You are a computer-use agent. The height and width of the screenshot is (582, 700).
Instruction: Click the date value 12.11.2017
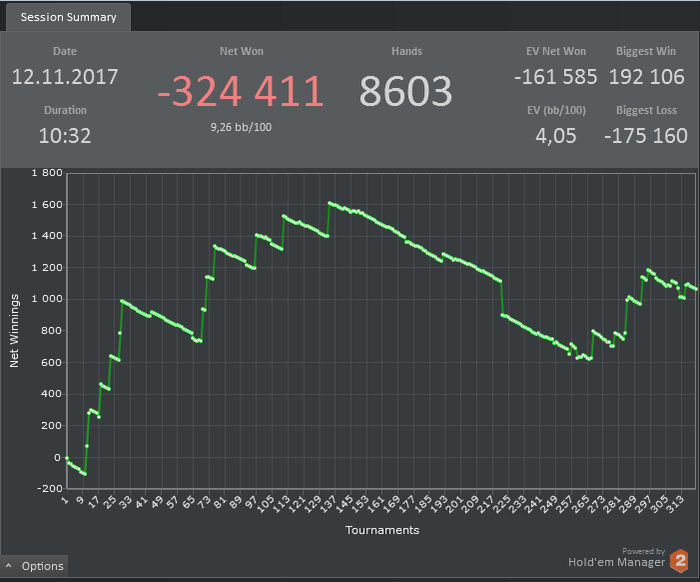click(65, 77)
